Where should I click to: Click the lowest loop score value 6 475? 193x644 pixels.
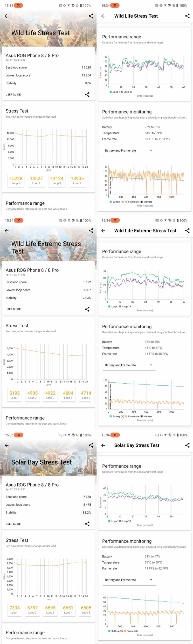[87, 505]
